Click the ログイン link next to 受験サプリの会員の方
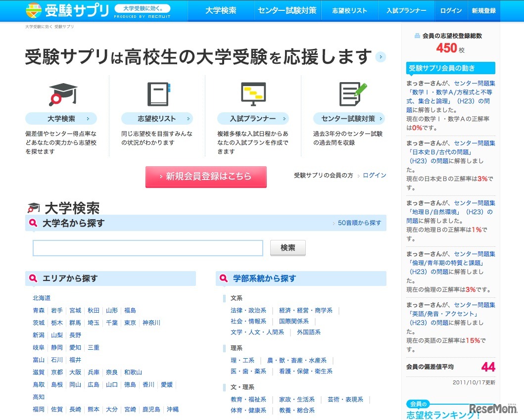 pos(374,176)
